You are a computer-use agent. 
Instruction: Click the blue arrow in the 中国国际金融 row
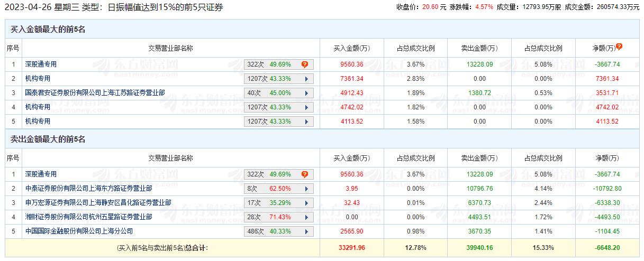(306, 231)
